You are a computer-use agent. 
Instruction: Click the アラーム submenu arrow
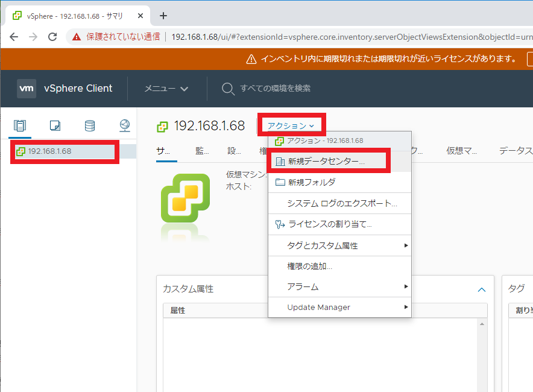point(406,286)
